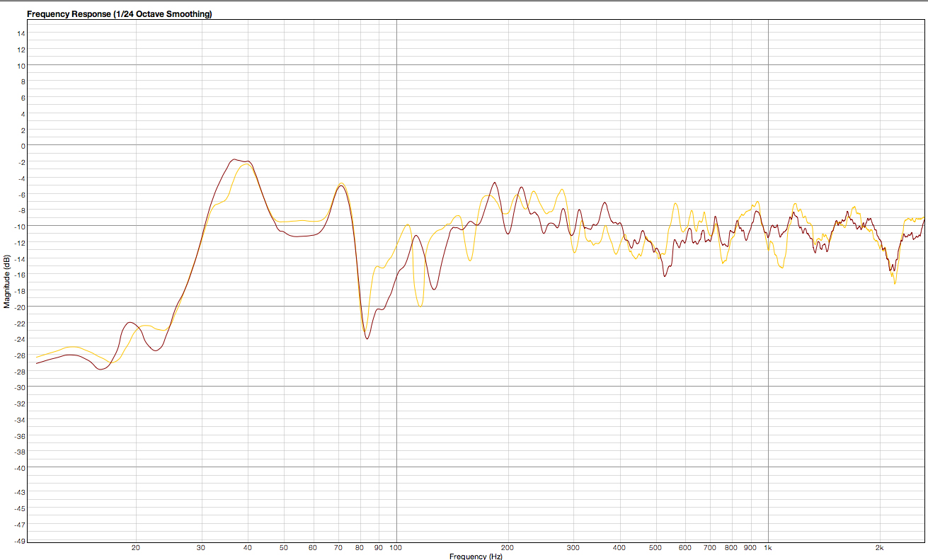Click the +10 dB tick label
Image resolution: width=928 pixels, height=560 pixels.
point(21,66)
